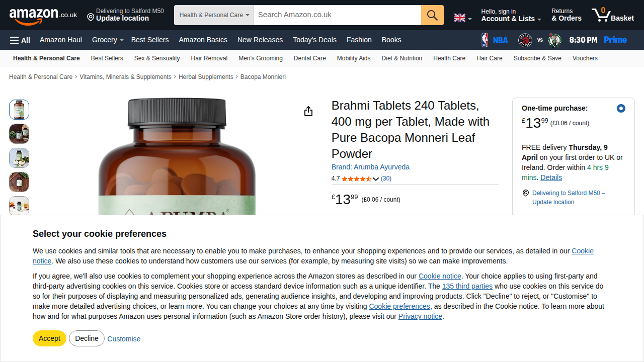Click the Toronto Raptors team logo
This screenshot has height=362, width=644.
(525, 40)
